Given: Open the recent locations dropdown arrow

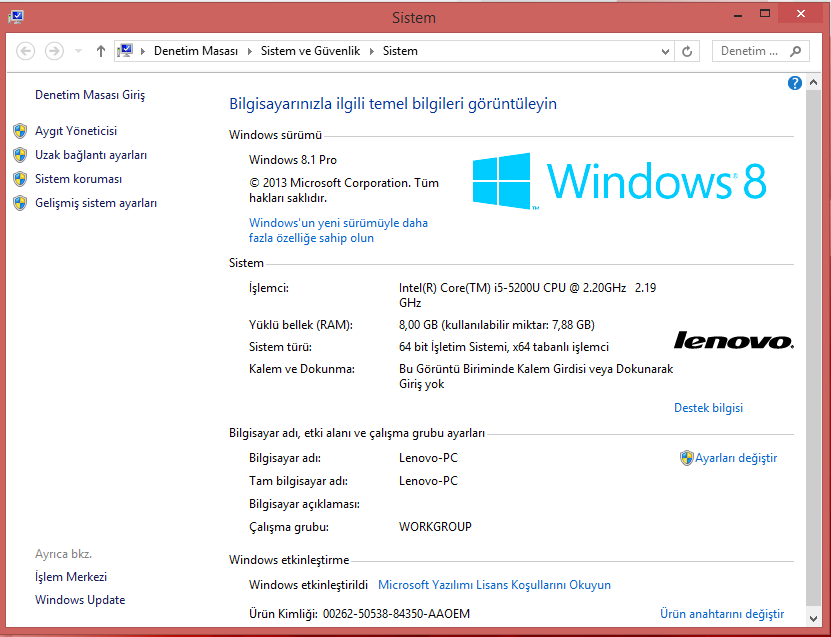Looking at the screenshot, I should [x=78, y=51].
